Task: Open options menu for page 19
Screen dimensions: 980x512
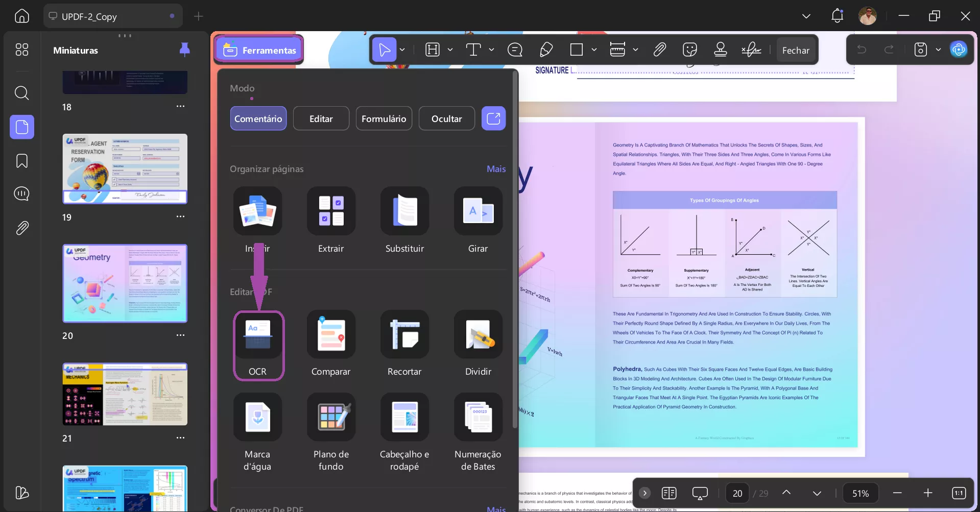Action: (x=180, y=217)
